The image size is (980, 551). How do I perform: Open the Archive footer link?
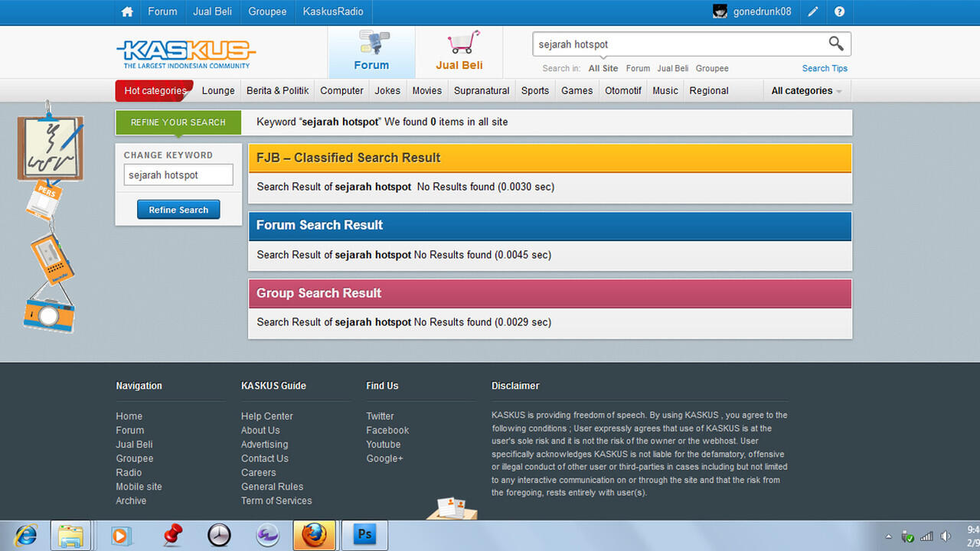pos(131,500)
